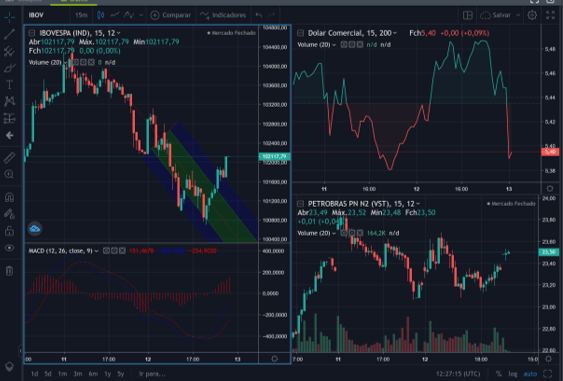
Task: Select the chart patterns tool
Action: pos(9,101)
